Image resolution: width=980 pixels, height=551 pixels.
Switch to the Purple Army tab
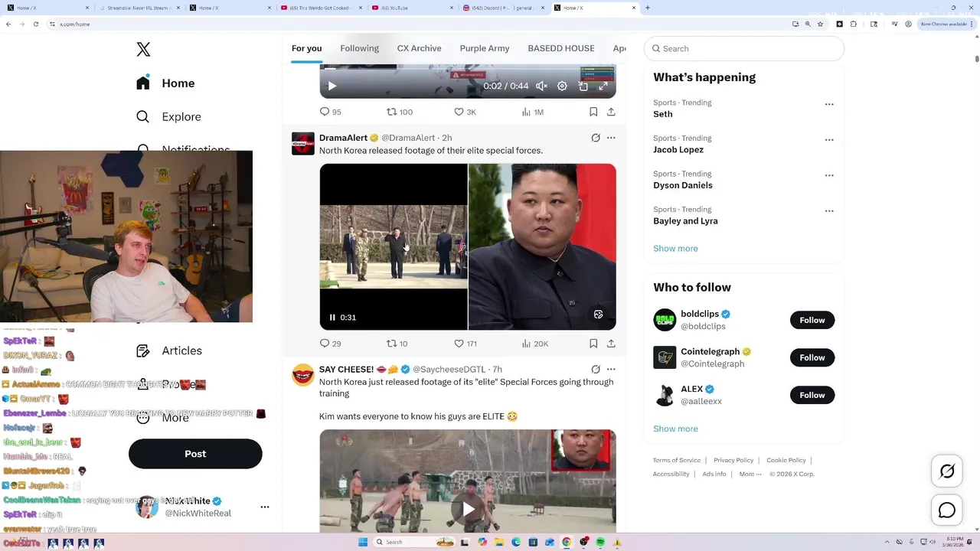click(x=485, y=48)
